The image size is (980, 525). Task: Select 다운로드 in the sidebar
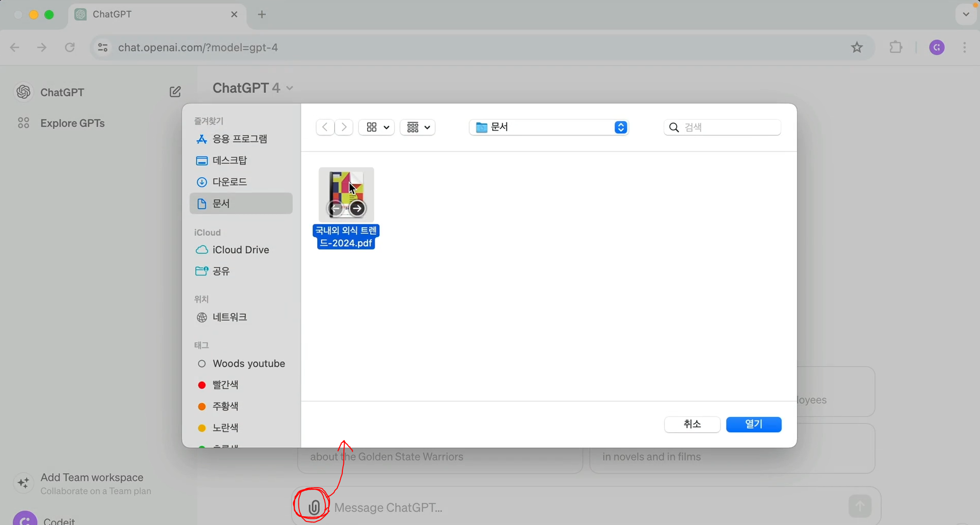(241, 182)
